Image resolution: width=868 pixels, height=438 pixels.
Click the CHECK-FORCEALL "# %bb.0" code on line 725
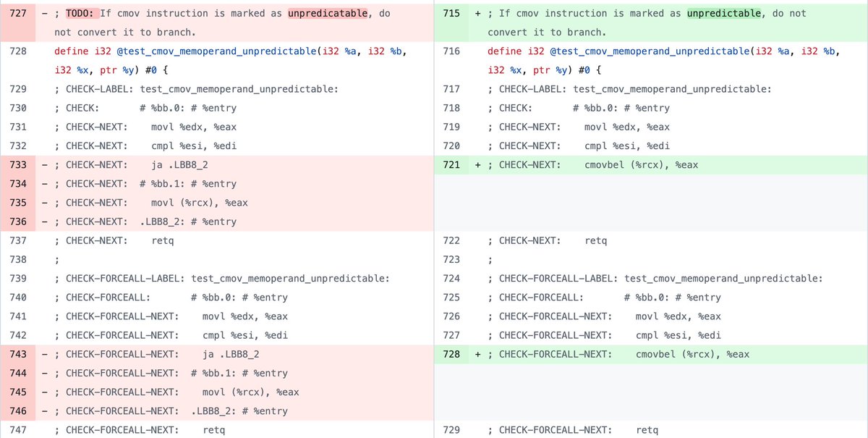tap(673, 297)
